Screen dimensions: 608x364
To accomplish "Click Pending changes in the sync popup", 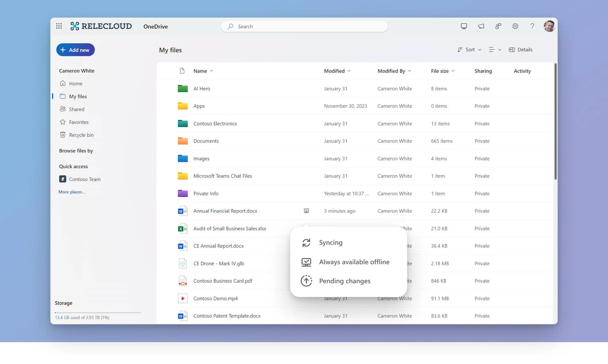I will coord(345,281).
